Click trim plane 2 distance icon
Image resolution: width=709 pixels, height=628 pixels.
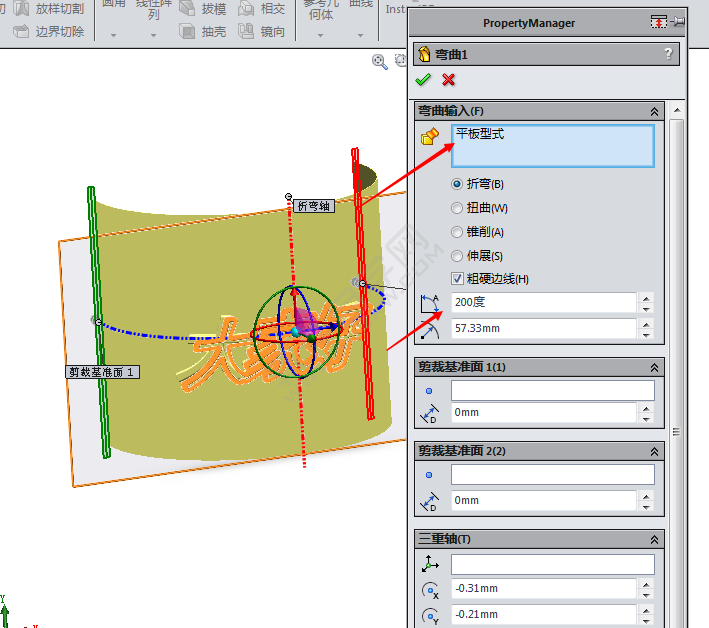430,501
